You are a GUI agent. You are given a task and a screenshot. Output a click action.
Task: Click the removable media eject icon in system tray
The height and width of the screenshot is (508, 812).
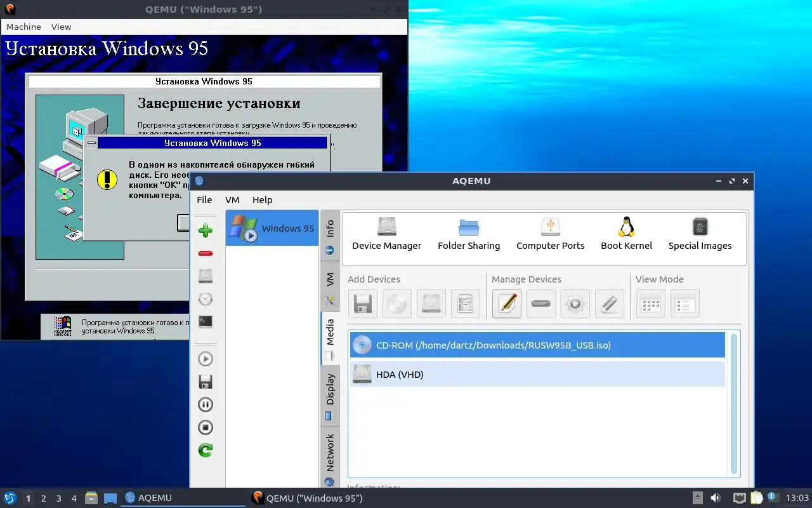click(x=697, y=498)
